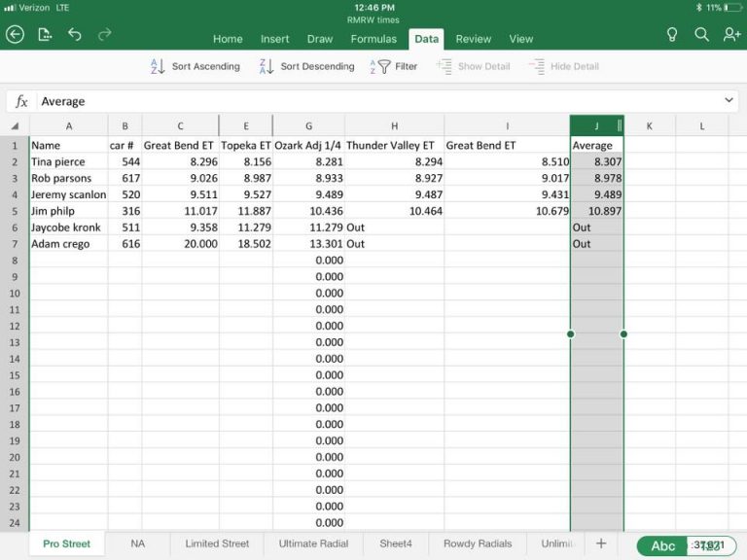Expand the formula bar chevron
747x560 pixels.
click(729, 101)
